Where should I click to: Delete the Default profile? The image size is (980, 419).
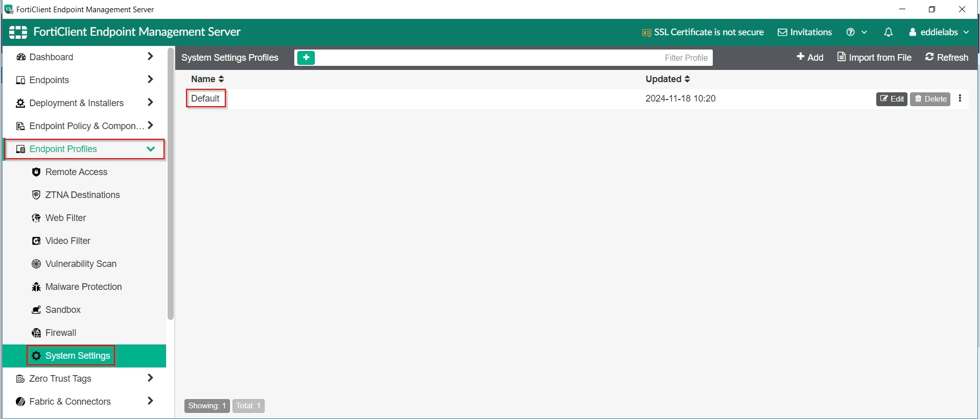[x=930, y=99]
